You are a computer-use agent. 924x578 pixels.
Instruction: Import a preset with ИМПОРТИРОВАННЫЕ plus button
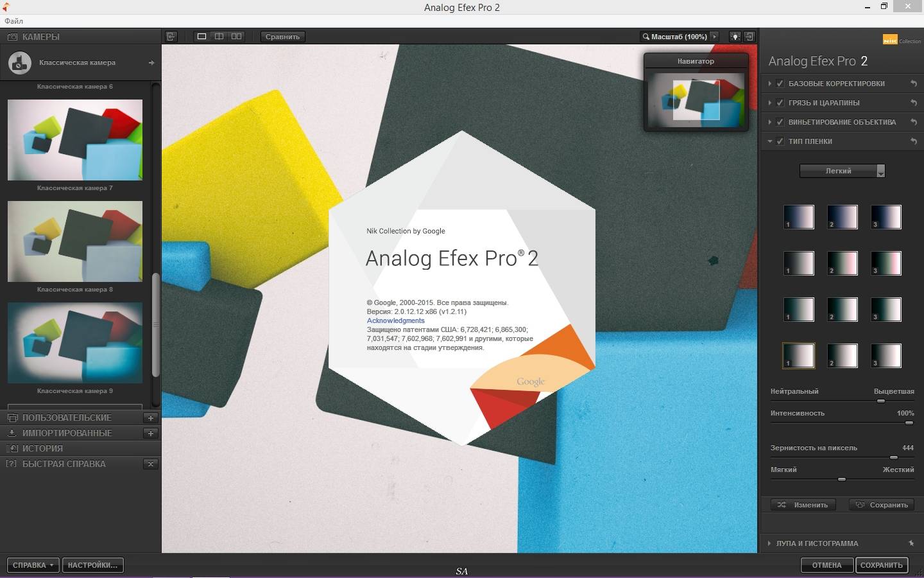coord(151,433)
